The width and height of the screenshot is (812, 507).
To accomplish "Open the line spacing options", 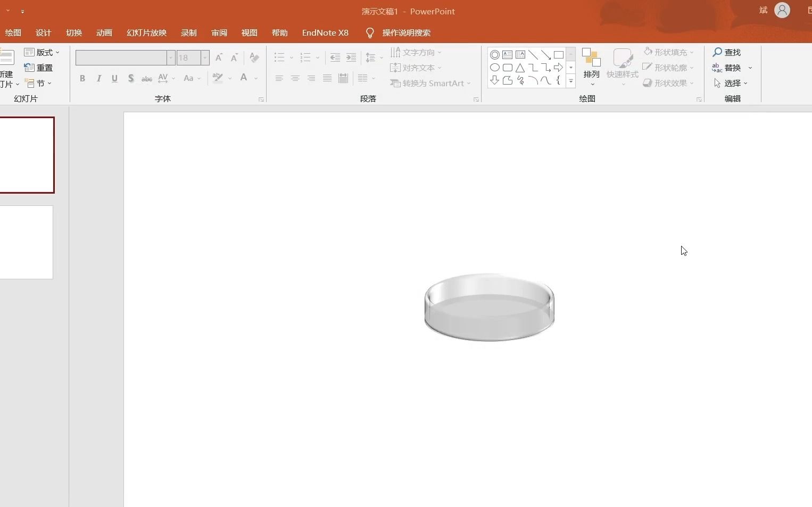I will click(x=374, y=57).
